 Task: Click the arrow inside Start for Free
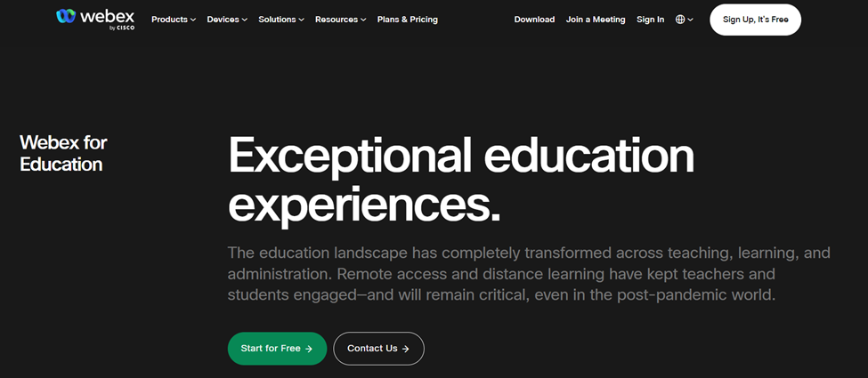point(309,349)
